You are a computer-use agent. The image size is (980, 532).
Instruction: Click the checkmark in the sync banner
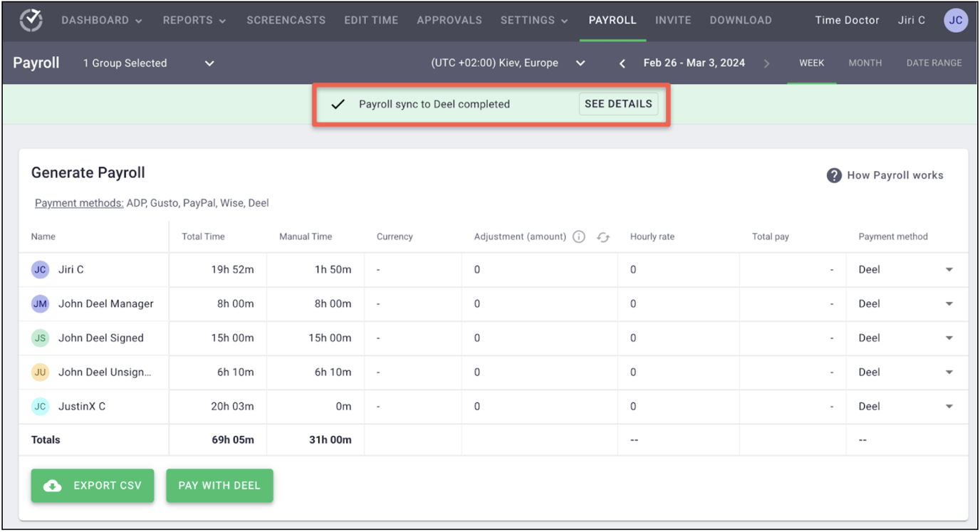[x=337, y=104]
